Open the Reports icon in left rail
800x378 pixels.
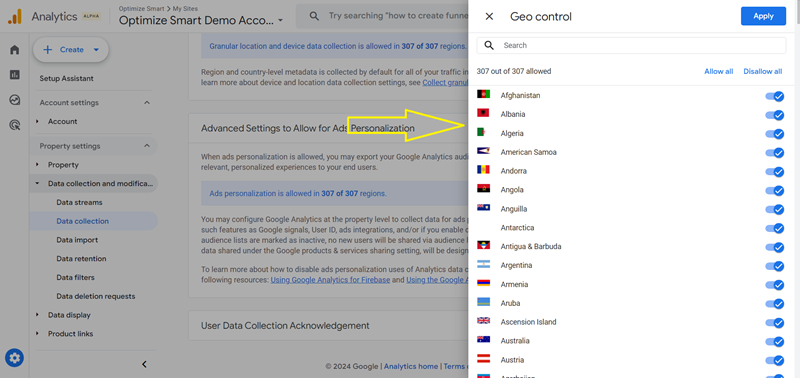click(x=14, y=74)
